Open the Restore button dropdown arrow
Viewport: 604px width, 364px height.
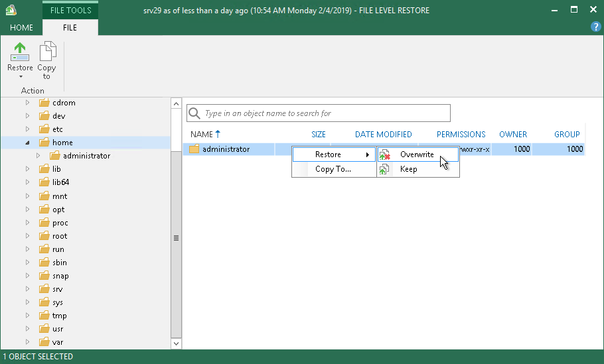pyautogui.click(x=21, y=76)
